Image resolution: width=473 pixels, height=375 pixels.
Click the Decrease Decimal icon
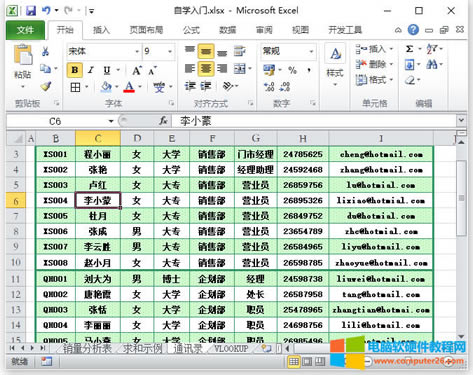[x=285, y=87]
